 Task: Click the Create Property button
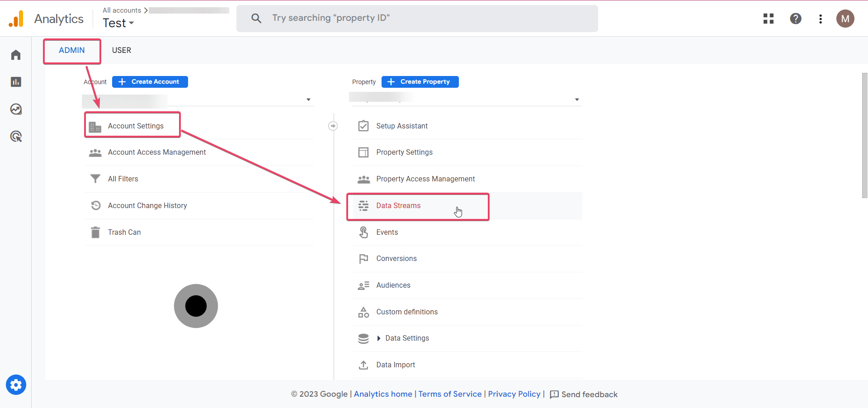(420, 82)
